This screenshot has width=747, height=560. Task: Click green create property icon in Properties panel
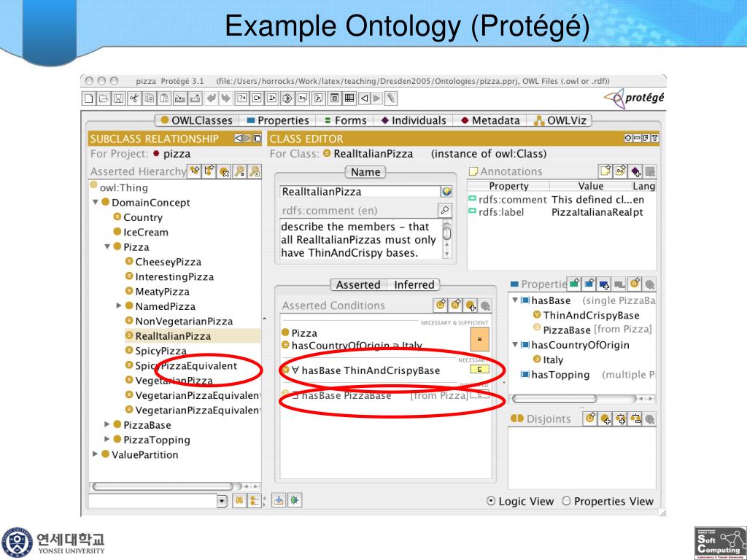click(x=575, y=284)
